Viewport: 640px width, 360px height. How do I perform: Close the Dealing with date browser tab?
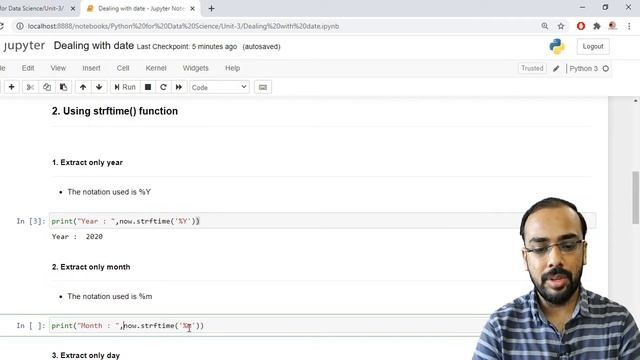click(193, 9)
